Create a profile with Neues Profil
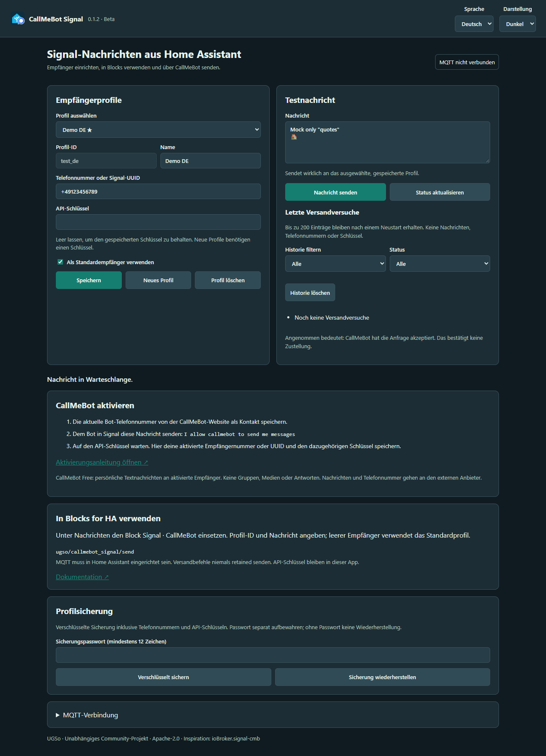Viewport: 546px width, 756px height. (x=158, y=280)
